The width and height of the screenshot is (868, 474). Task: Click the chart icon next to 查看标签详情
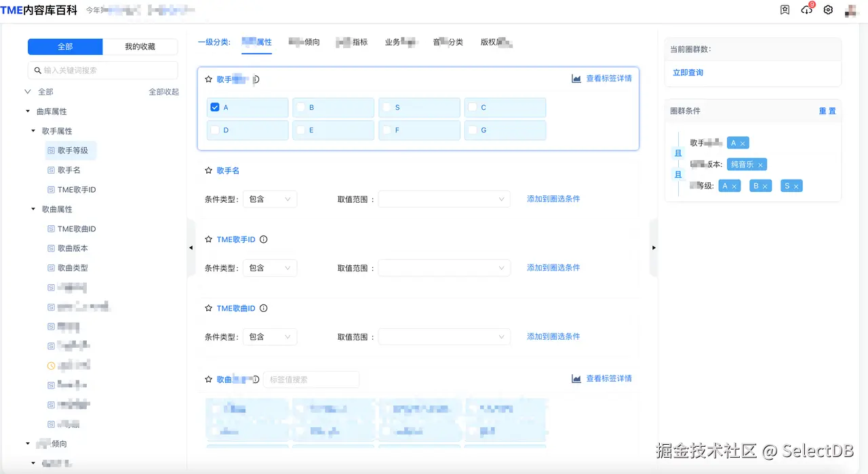coord(575,78)
